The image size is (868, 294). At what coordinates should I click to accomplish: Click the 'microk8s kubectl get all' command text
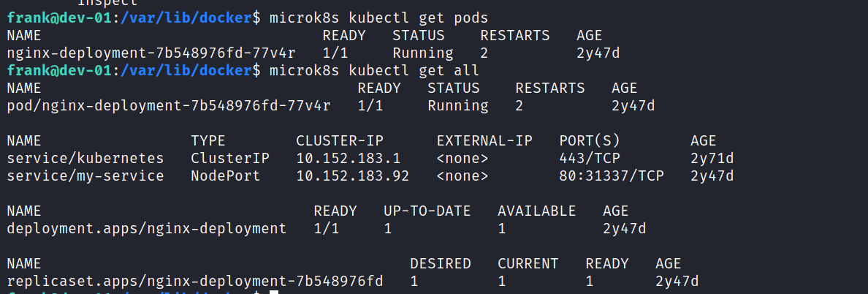click(x=374, y=71)
